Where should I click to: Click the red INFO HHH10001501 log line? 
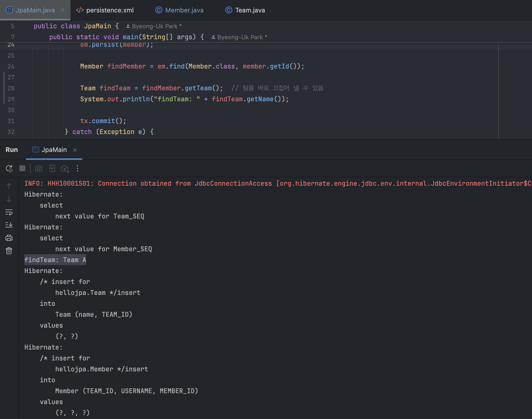tap(278, 183)
